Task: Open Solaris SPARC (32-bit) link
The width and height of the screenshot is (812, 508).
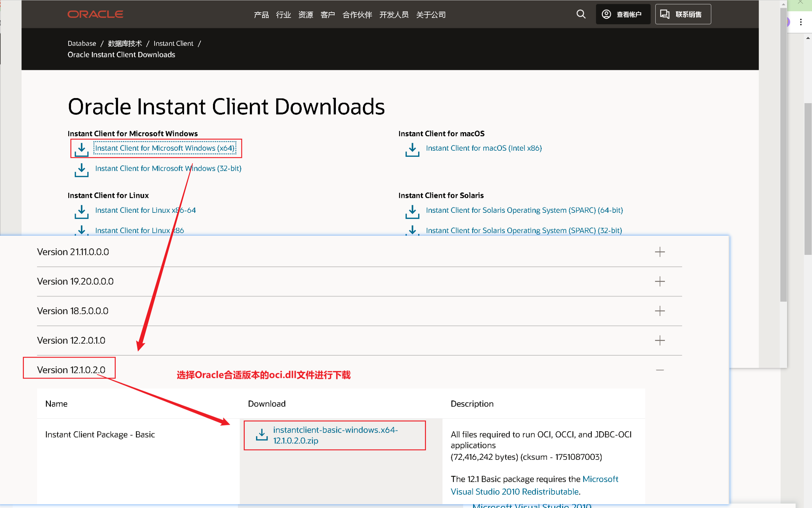Action: coord(524,230)
